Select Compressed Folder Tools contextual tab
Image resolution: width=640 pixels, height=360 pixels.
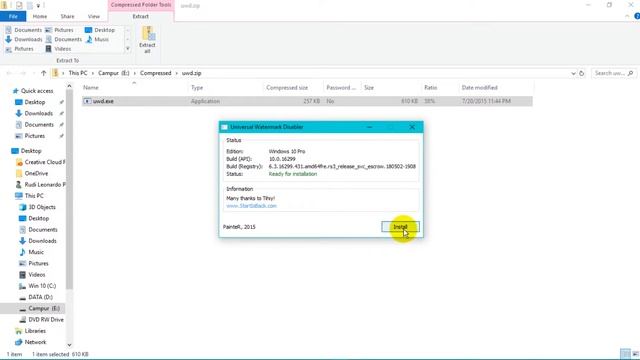[141, 5]
